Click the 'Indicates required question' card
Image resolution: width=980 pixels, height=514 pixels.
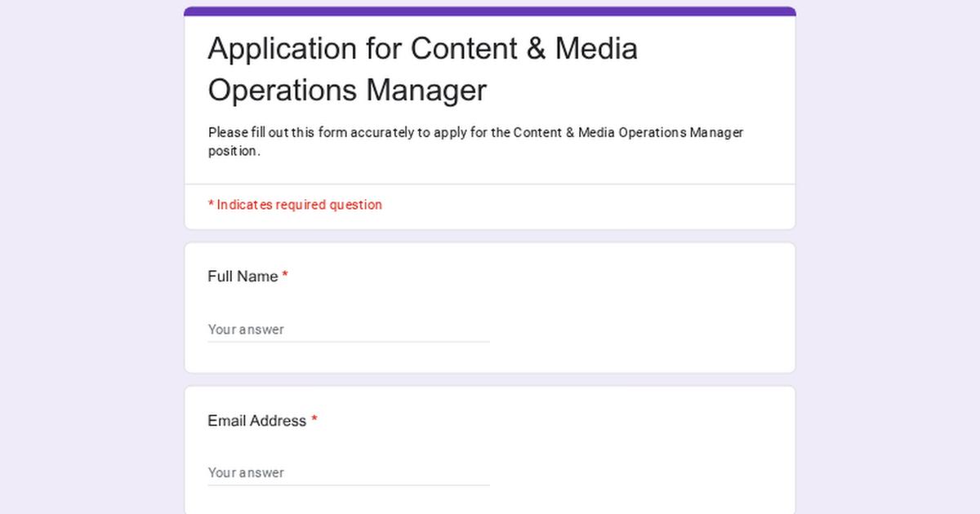(x=572, y=205)
